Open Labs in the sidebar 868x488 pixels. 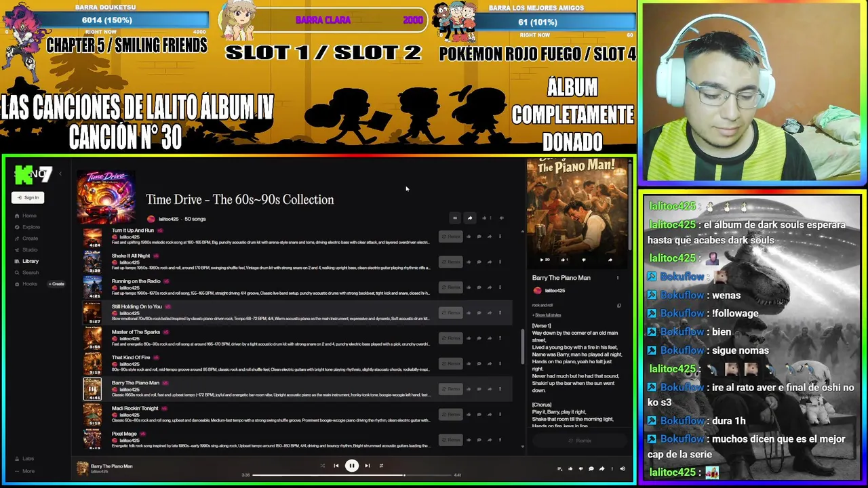click(x=24, y=459)
